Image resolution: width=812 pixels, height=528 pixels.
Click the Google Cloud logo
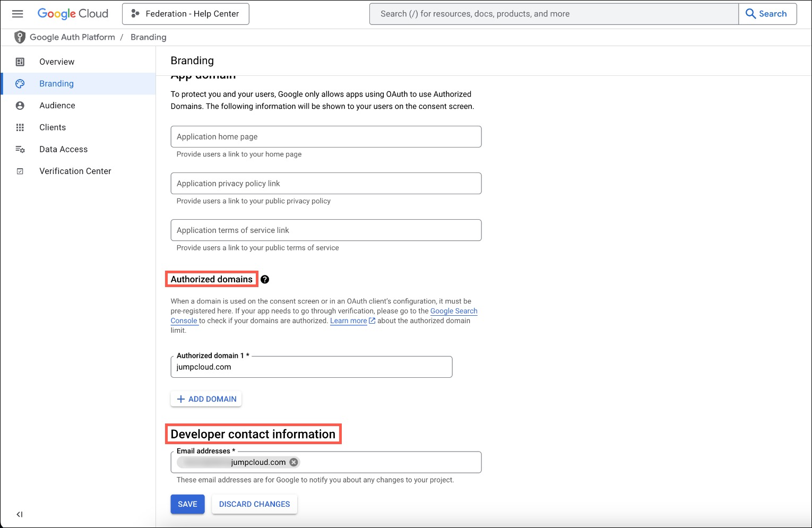point(72,14)
